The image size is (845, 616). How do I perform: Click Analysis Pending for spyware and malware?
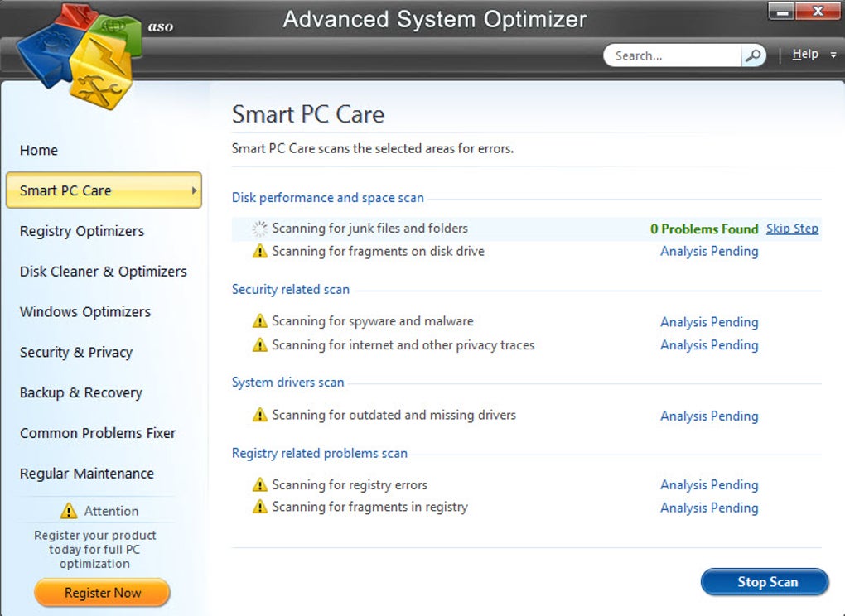(709, 322)
